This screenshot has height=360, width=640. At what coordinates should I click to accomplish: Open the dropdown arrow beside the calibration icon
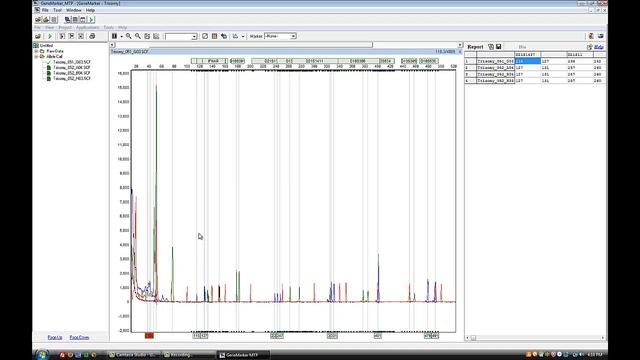click(243, 36)
